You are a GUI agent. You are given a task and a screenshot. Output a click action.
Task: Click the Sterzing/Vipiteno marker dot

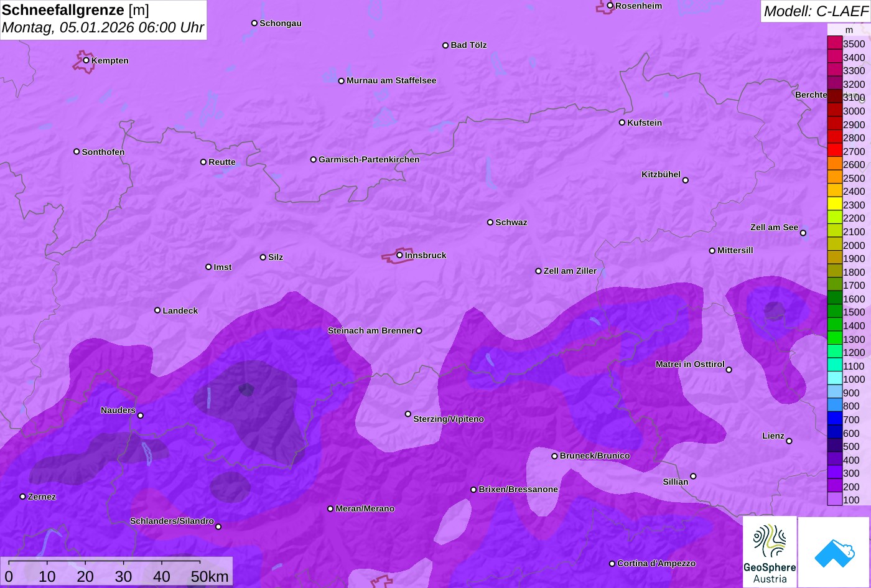[408, 414]
